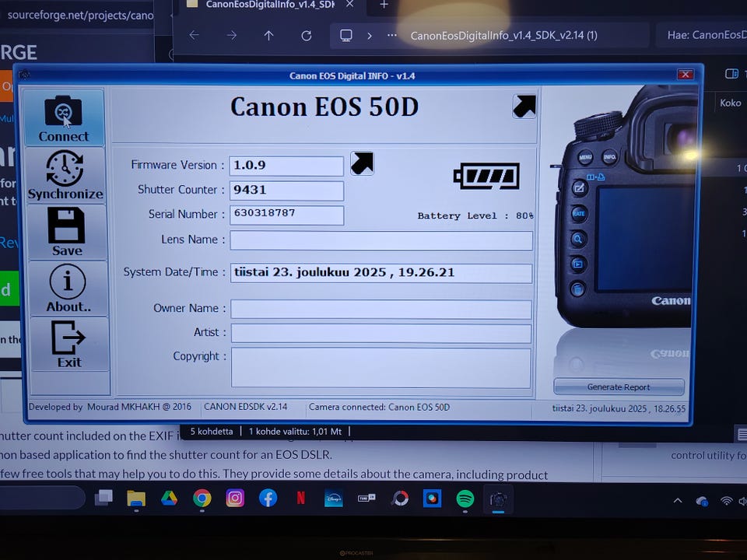Click the Save floppy disk button
The image size is (747, 560).
(67, 232)
